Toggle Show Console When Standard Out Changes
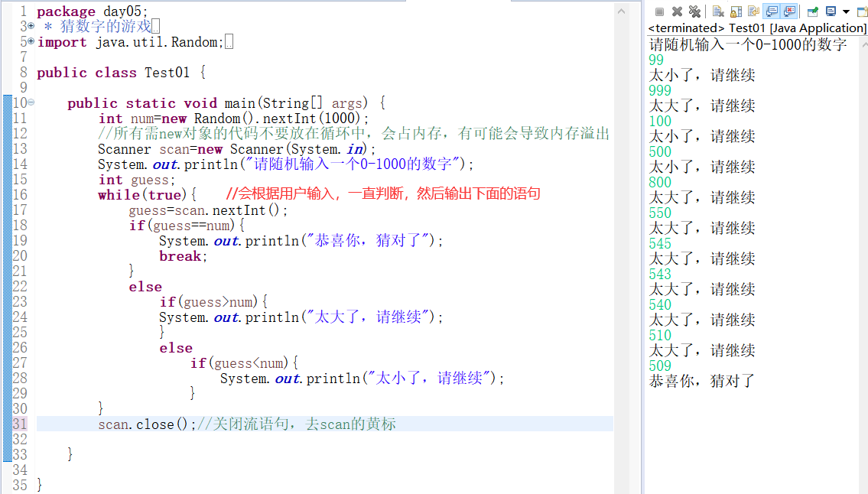The height and width of the screenshot is (494, 868). [771, 11]
